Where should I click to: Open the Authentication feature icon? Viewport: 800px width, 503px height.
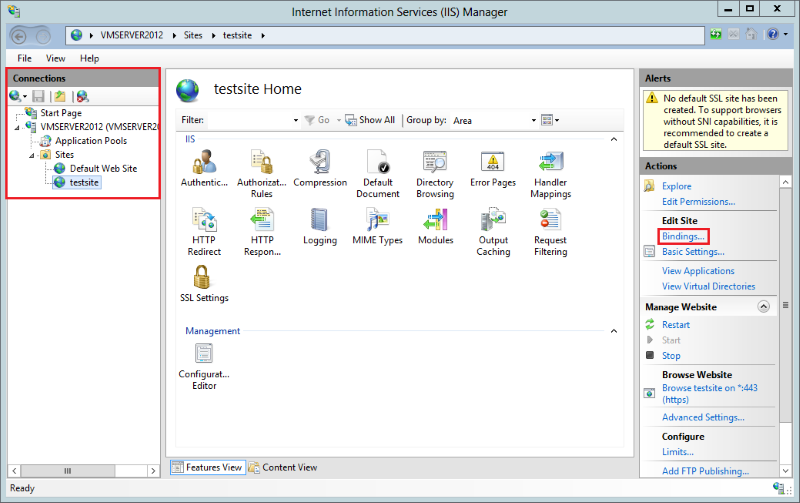[204, 168]
